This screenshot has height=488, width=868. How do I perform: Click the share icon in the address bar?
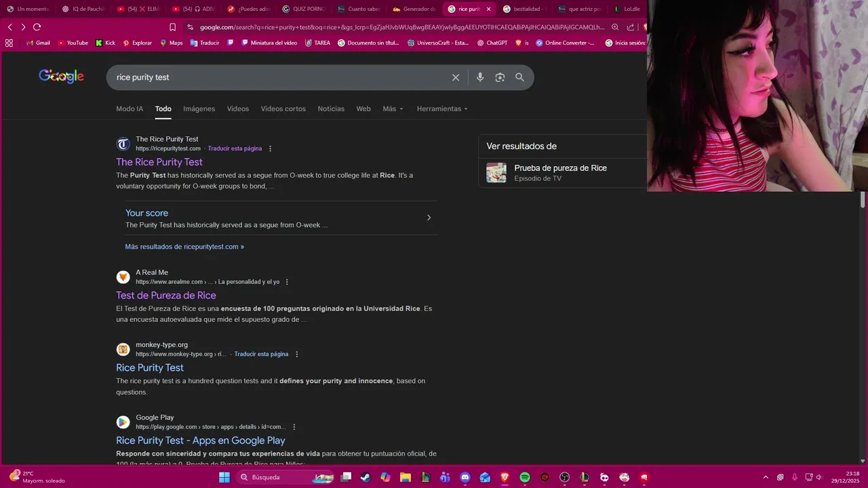click(x=631, y=27)
